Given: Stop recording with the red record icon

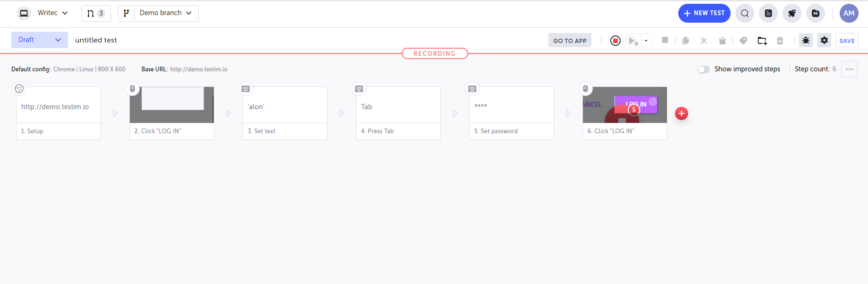Looking at the screenshot, I should 615,41.
